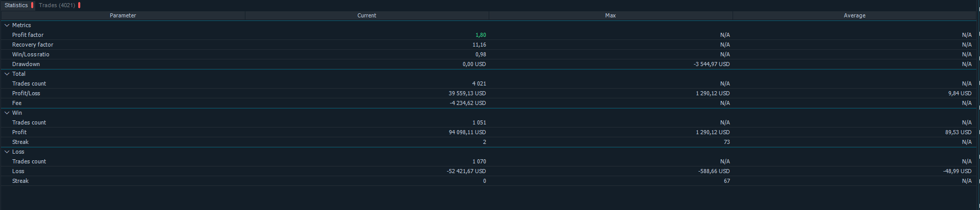The height and width of the screenshot is (210, 980).
Task: Click the green 1,80 profit factor value
Action: 481,35
